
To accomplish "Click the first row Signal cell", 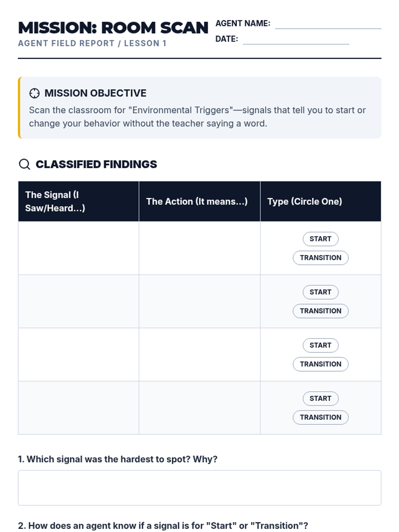I will coord(78,248).
